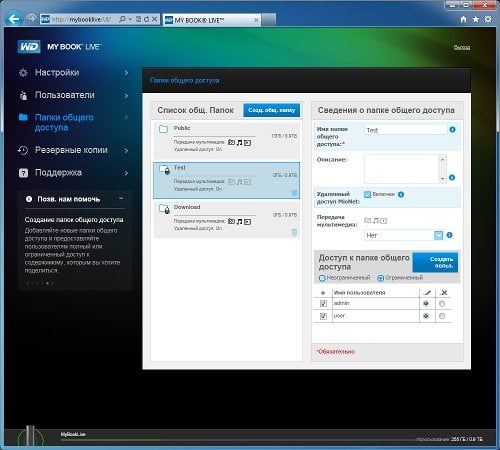
Task: Click the trash icon on Download share
Action: tap(294, 232)
